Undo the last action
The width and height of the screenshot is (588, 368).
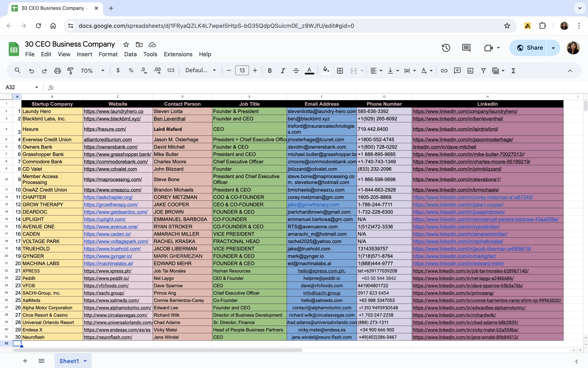point(31,71)
